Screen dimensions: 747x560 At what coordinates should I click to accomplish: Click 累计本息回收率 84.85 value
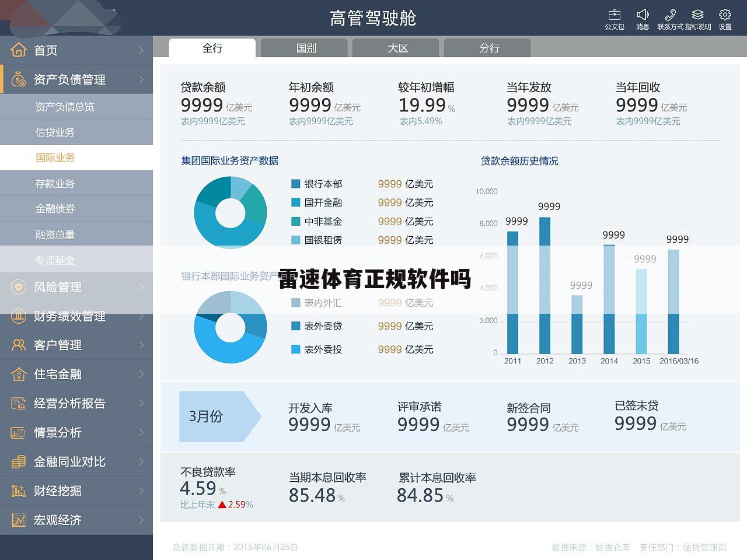click(420, 495)
